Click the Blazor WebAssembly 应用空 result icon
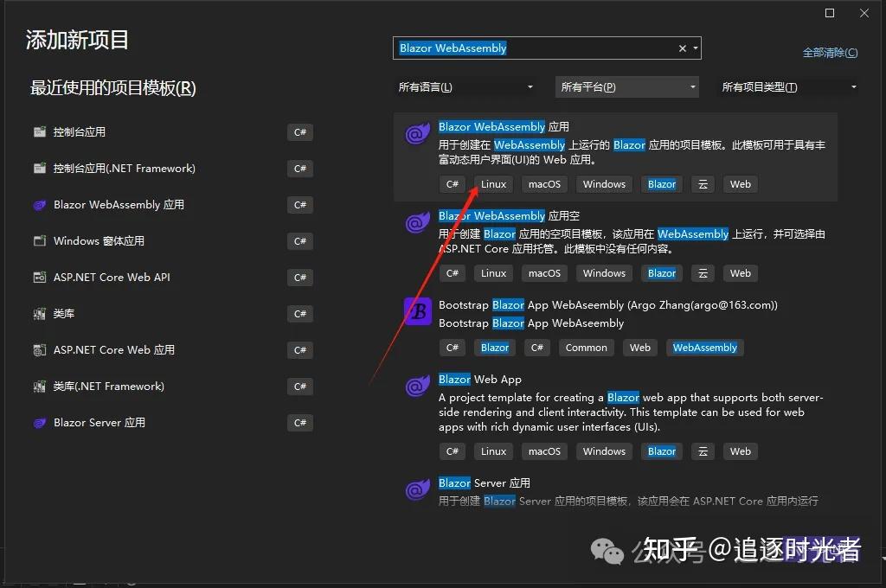This screenshot has width=886, height=588. 418,222
